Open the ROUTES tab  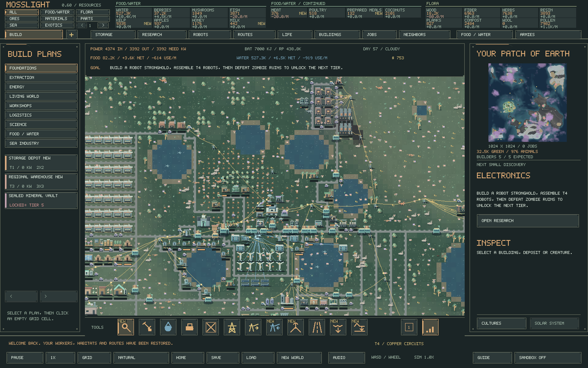pyautogui.click(x=254, y=35)
